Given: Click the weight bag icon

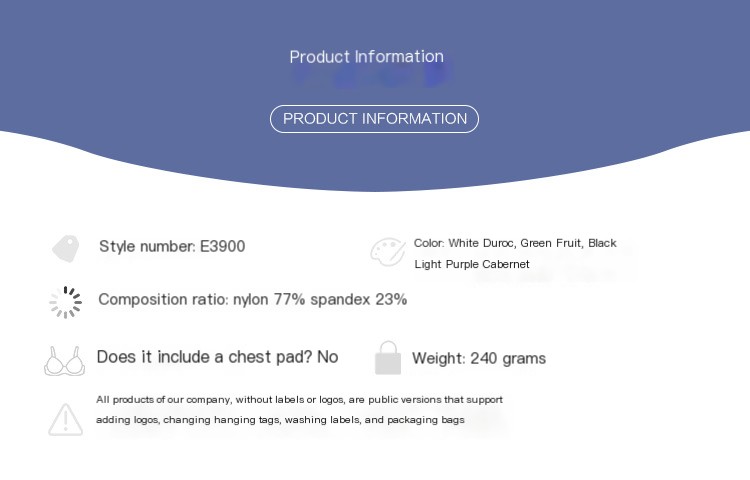Looking at the screenshot, I should [388, 358].
